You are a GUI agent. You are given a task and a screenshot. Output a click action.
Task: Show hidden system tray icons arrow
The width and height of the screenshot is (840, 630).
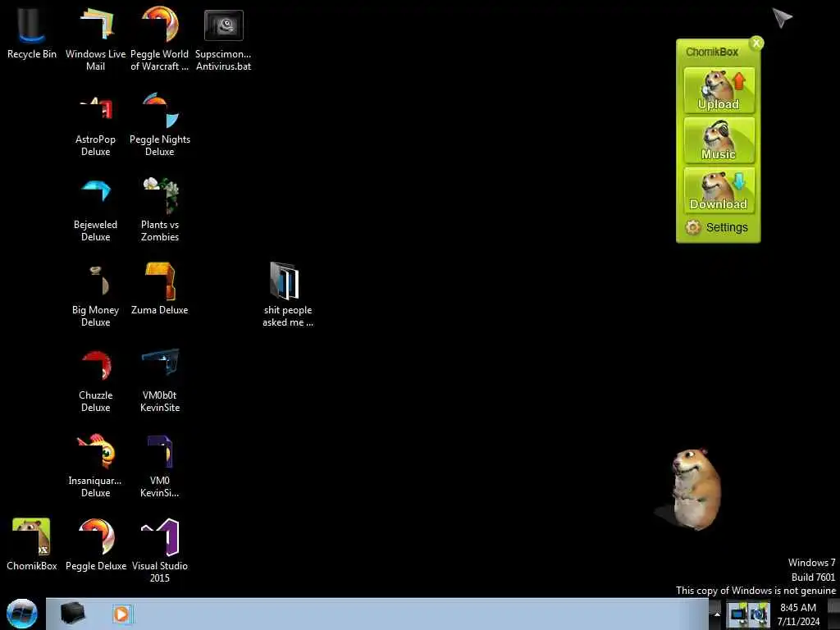point(717,614)
